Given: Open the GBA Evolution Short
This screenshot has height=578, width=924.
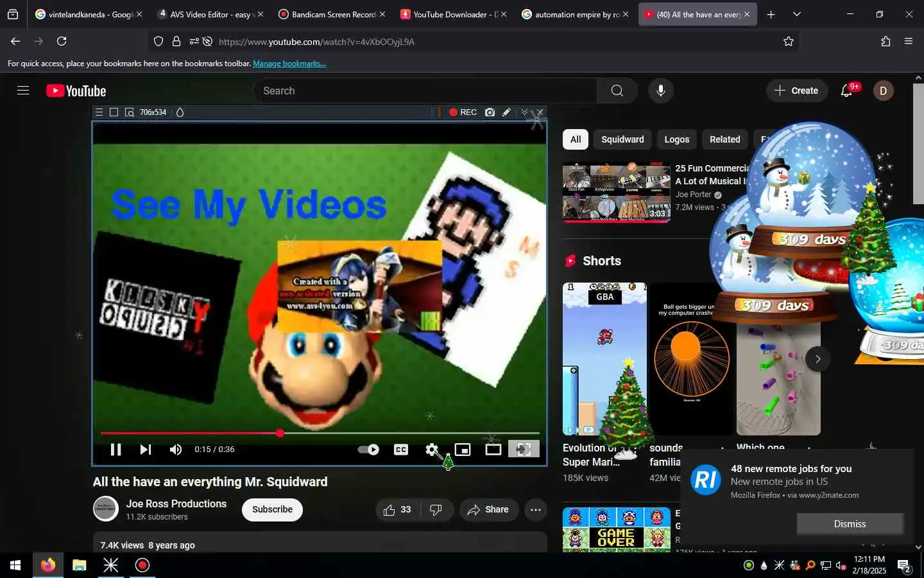Looking at the screenshot, I should point(604,359).
